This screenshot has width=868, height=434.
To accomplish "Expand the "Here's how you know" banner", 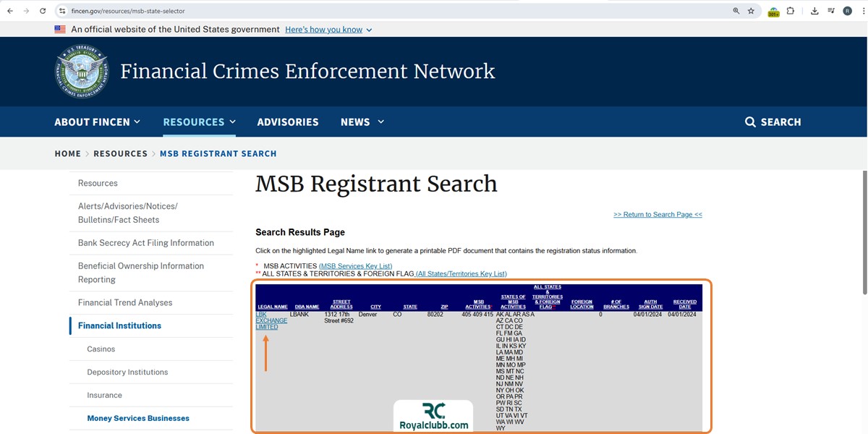I will 328,30.
